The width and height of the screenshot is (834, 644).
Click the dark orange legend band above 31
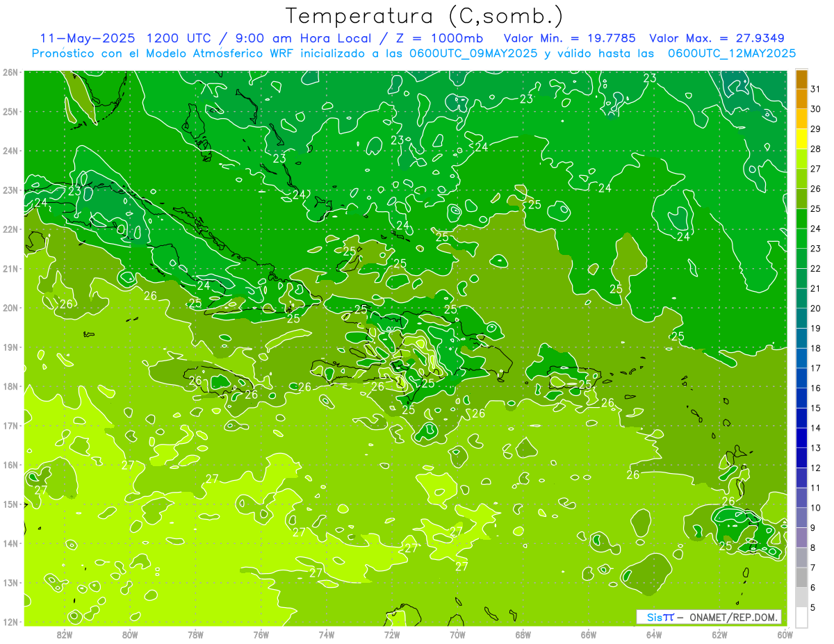[801, 79]
